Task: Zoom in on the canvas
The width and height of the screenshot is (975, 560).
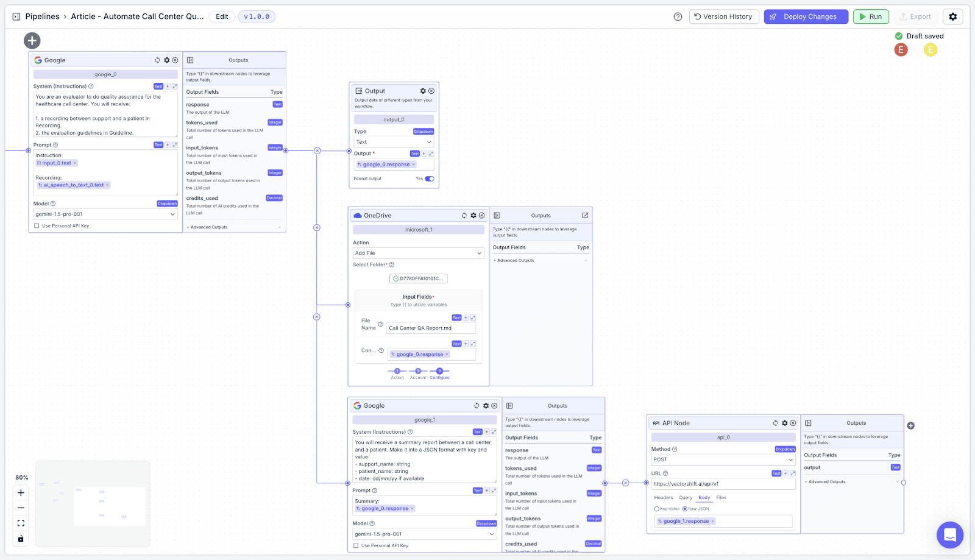Action: click(21, 493)
